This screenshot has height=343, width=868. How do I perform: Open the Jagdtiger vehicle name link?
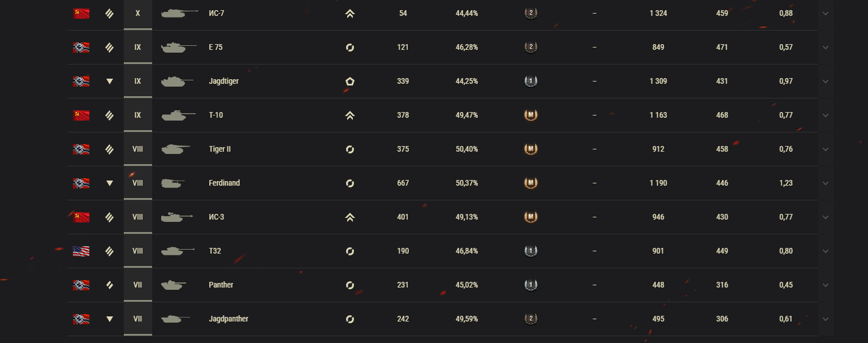(223, 82)
